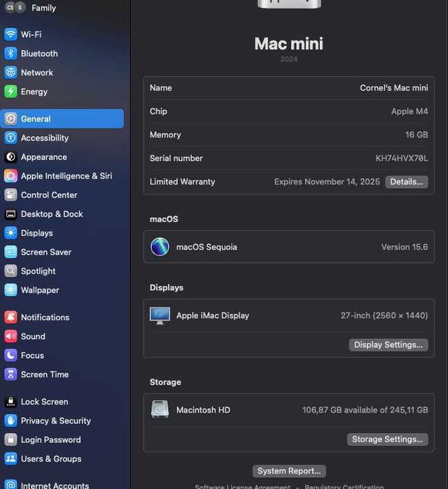
Task: Open warranty Details button
Action: coord(407,182)
